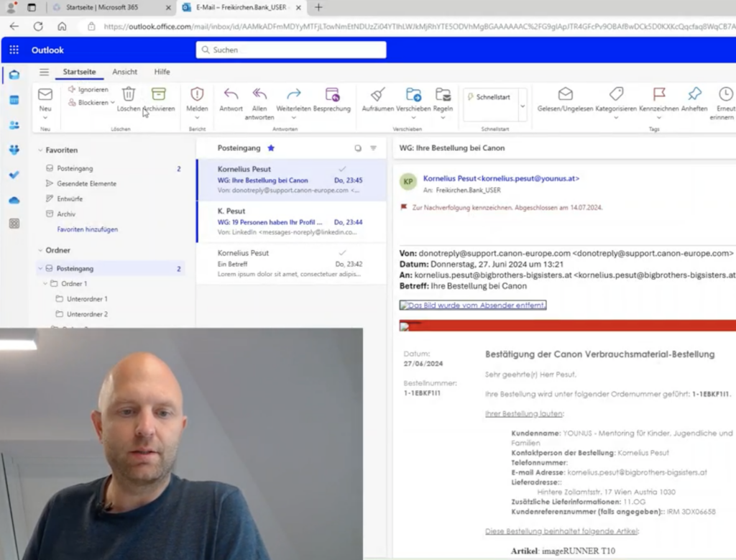Image resolution: width=736 pixels, height=560 pixels.
Task: Schedule a meeting with Besprechung
Action: [x=332, y=100]
